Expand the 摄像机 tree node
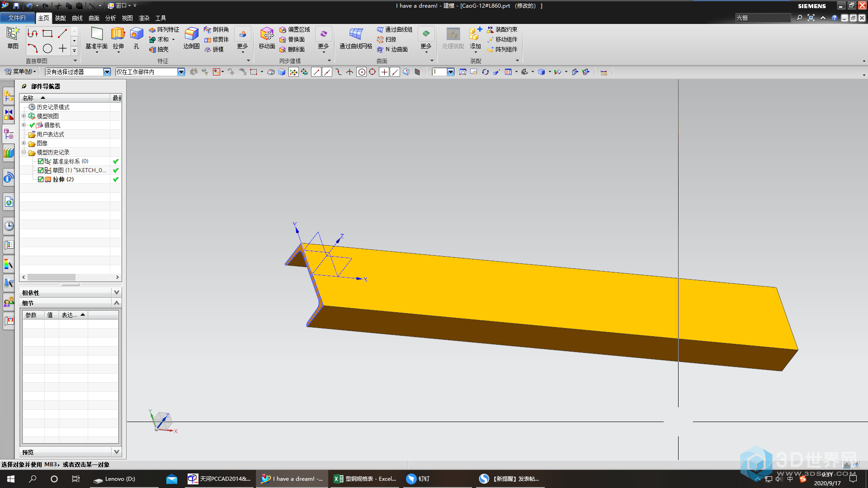 click(x=24, y=125)
